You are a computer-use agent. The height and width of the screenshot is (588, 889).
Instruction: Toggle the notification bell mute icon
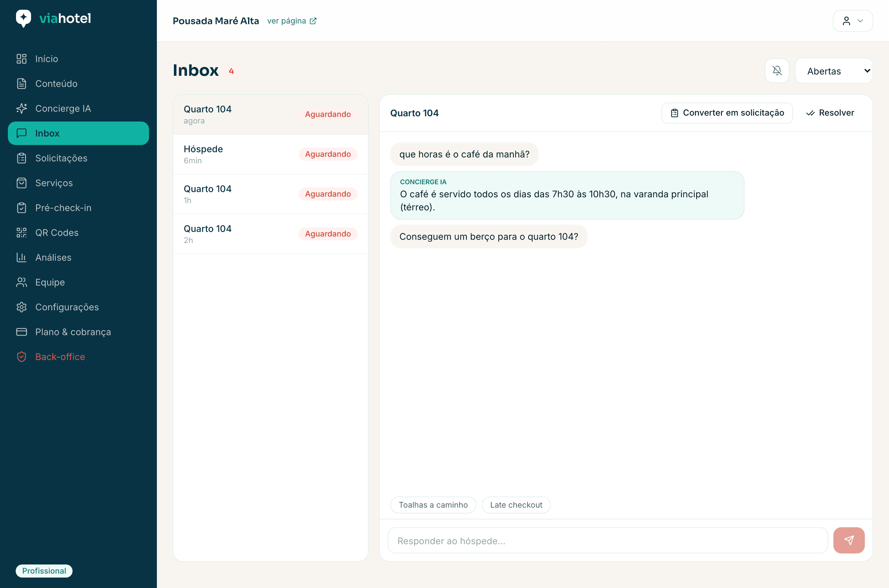point(777,71)
